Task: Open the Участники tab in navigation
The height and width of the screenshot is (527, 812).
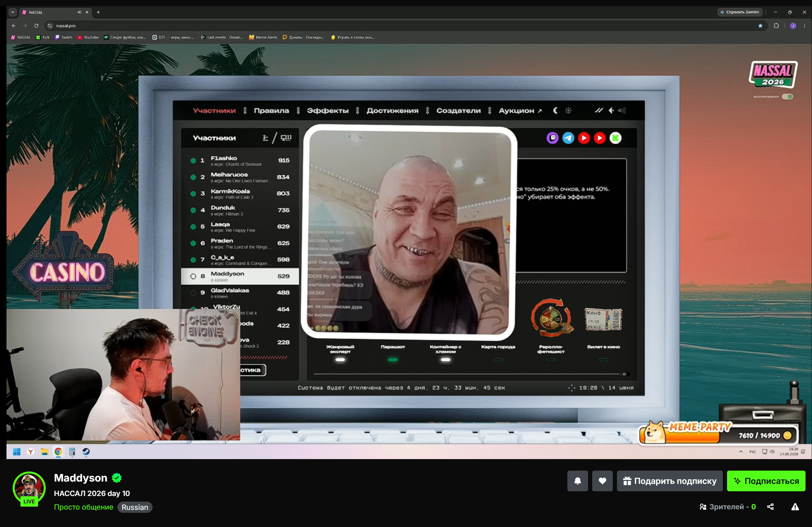Action: 214,110
